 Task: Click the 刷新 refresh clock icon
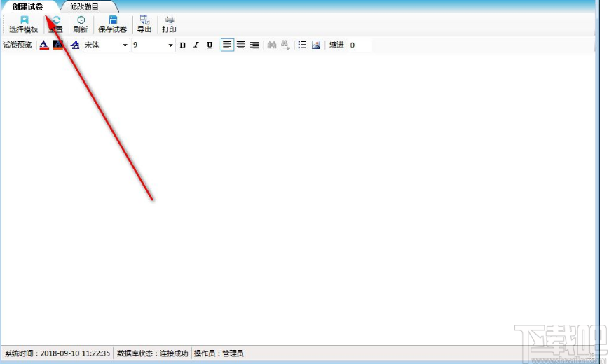pyautogui.click(x=81, y=20)
